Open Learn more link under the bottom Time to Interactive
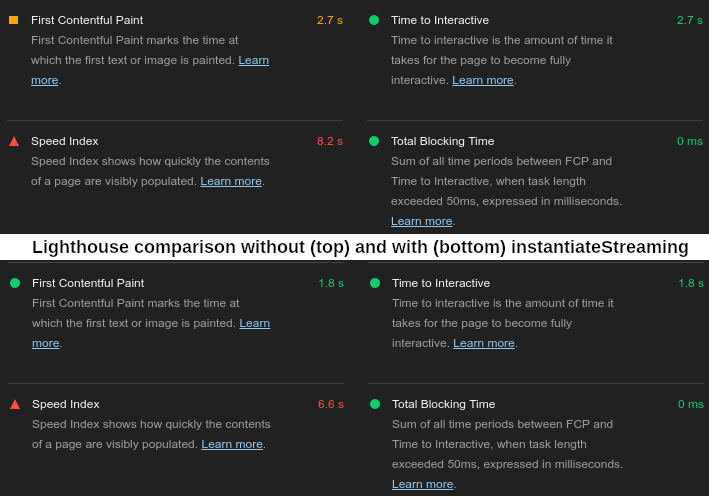 [484, 343]
